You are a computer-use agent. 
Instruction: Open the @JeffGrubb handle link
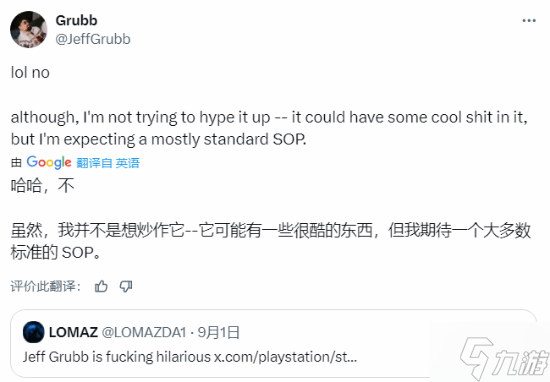[93, 39]
